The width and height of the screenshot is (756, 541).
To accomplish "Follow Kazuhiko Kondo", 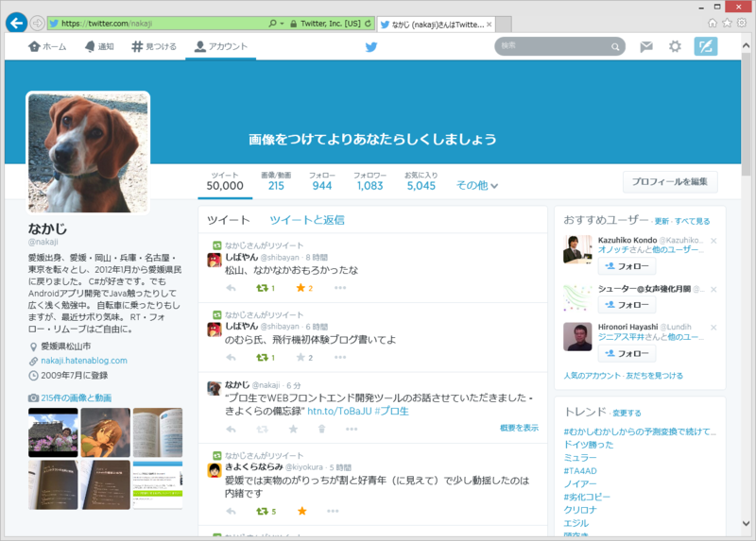I will (627, 266).
